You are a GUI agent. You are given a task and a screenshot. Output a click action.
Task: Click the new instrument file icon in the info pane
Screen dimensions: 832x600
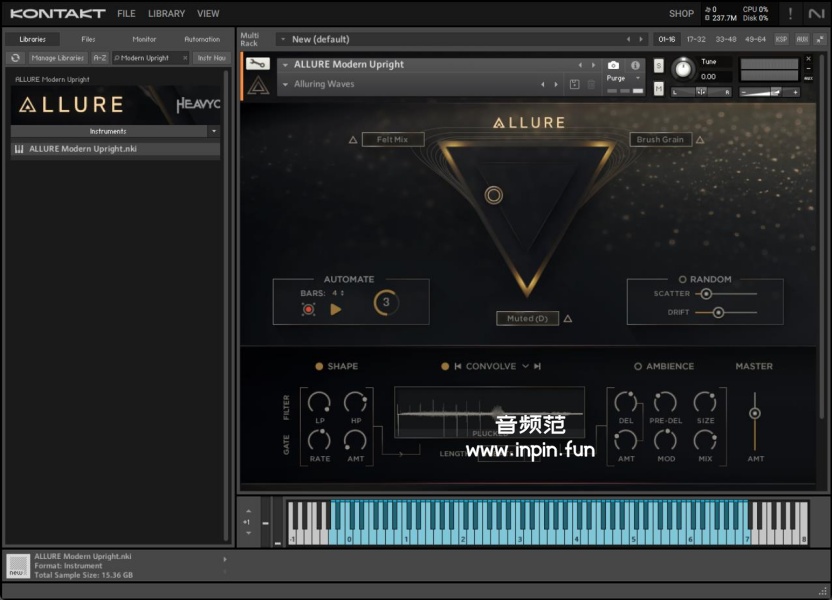tap(18, 566)
